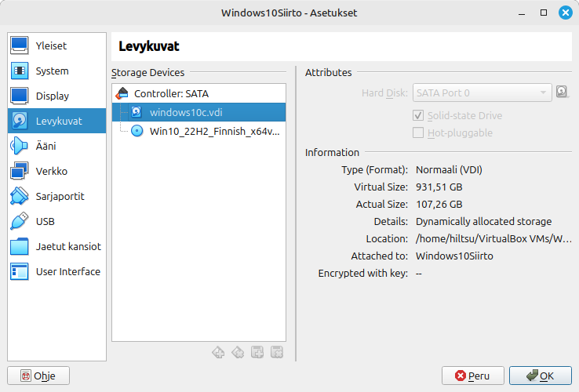Switch to Verkko category

tap(56, 171)
